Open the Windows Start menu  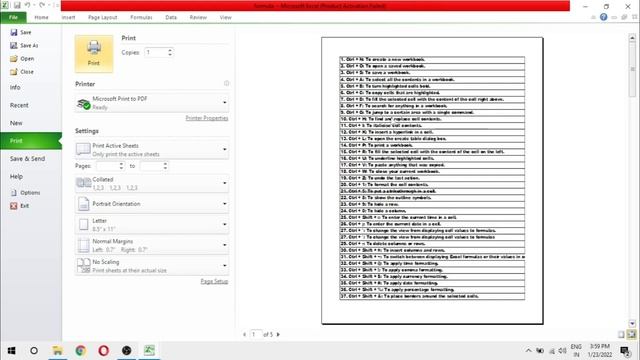(x=11, y=351)
